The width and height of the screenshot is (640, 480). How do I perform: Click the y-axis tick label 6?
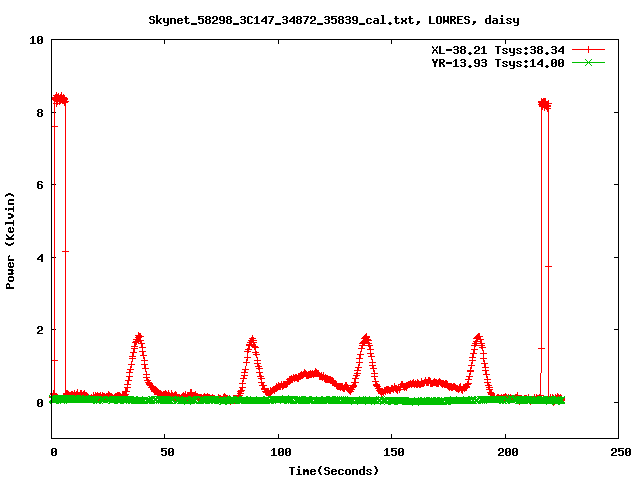coord(40,185)
